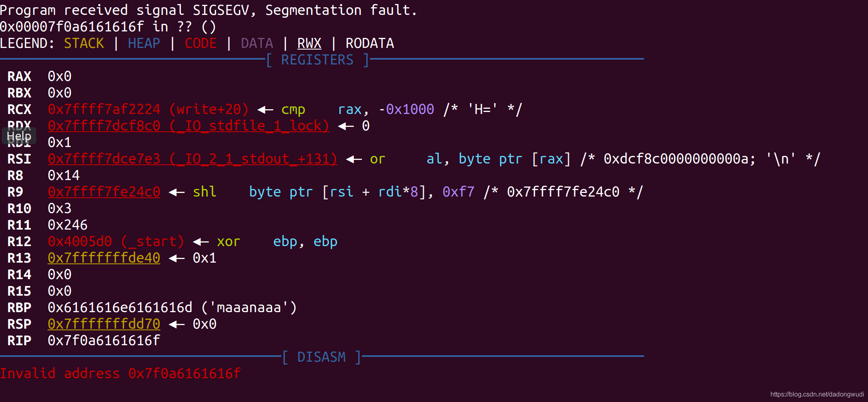Image resolution: width=868 pixels, height=402 pixels.
Task: Click RBP value 0x6161616e6161616d
Action: (120, 308)
